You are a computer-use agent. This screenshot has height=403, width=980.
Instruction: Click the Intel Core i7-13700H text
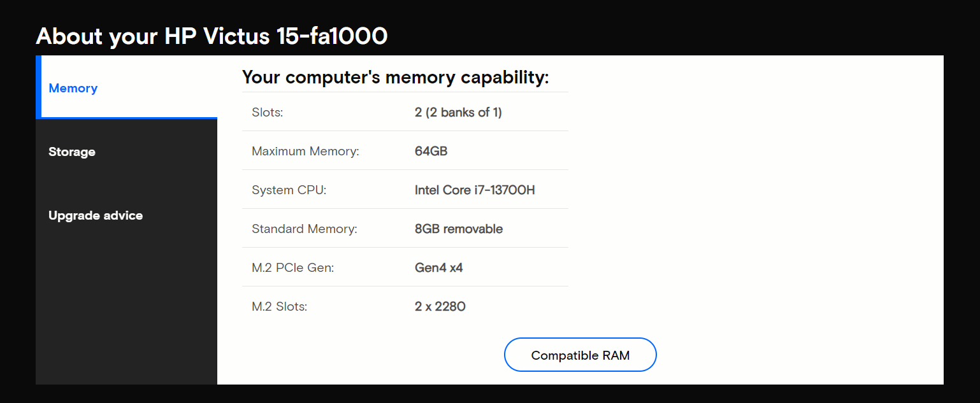(x=475, y=190)
